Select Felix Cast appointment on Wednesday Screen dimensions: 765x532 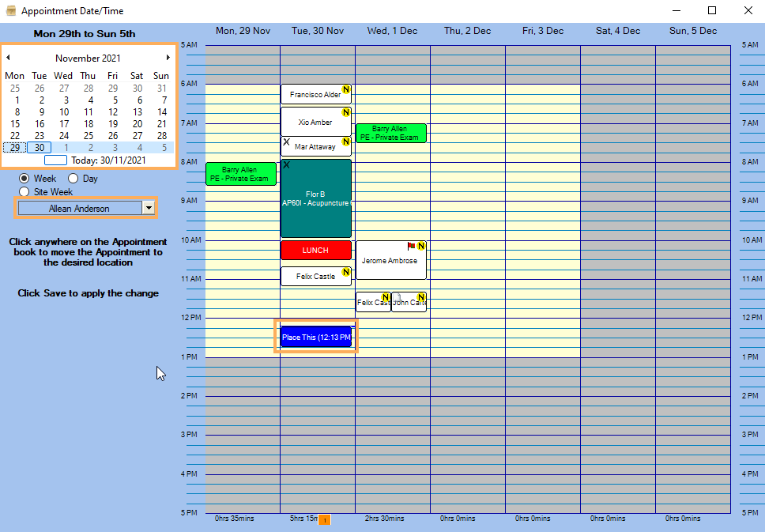(x=373, y=302)
